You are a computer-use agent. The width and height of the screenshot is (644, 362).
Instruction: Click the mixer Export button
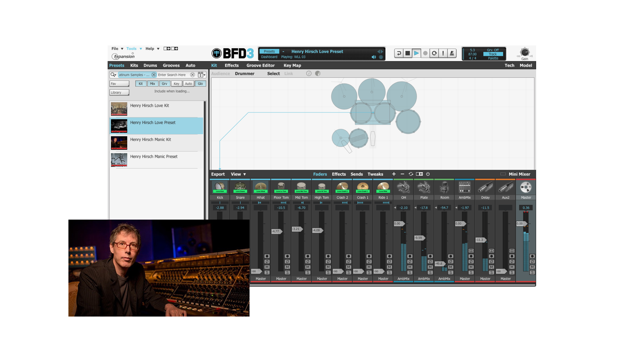coord(218,174)
